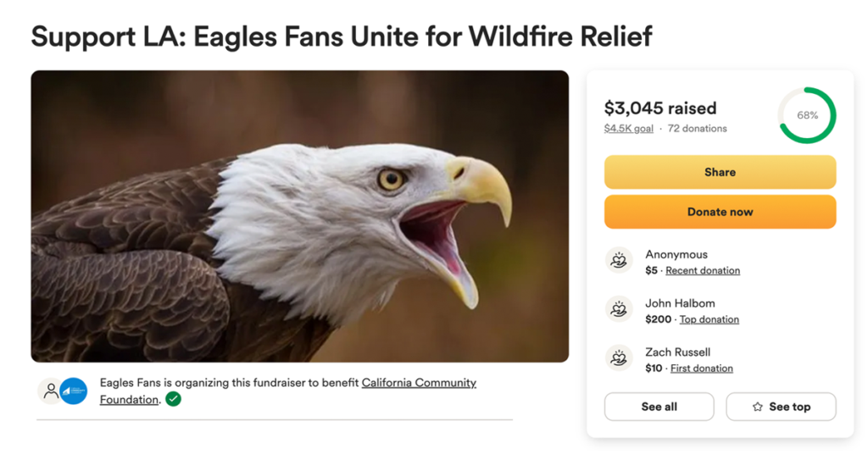868x454 pixels.
Task: Visit the California Community Foundation link
Action: click(x=419, y=383)
